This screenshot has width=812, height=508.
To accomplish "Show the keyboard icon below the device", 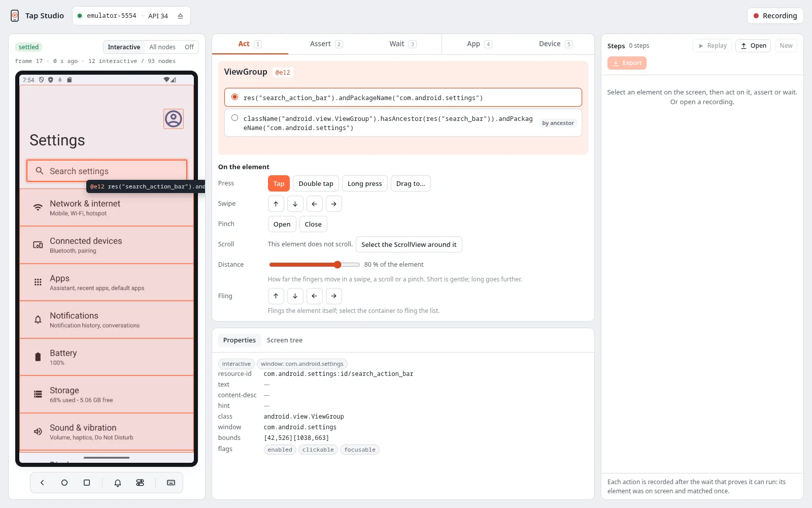I will (x=171, y=483).
